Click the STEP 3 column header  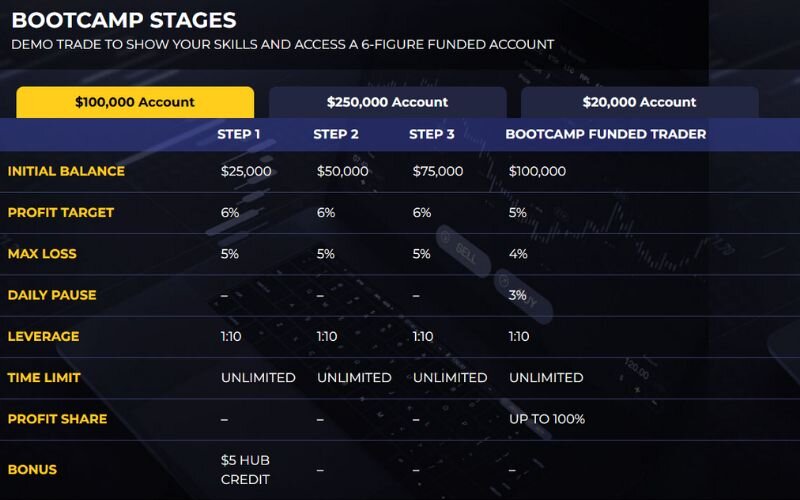432,134
